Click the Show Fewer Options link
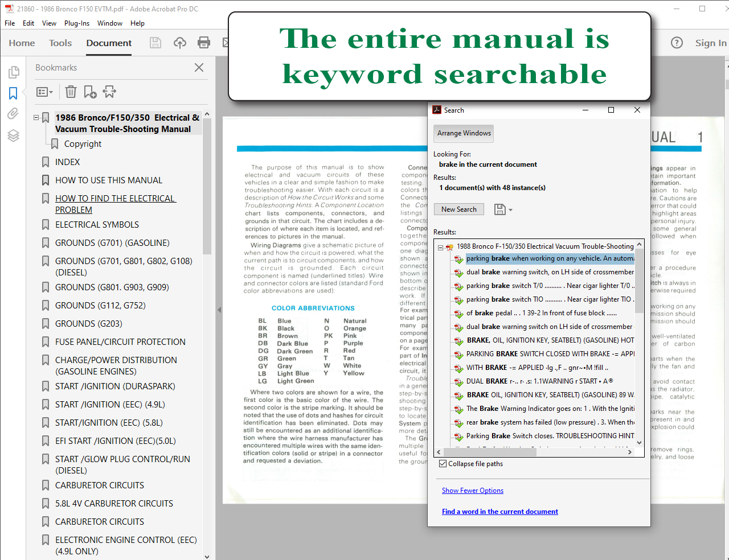This screenshot has height=560, width=729. pos(472,491)
